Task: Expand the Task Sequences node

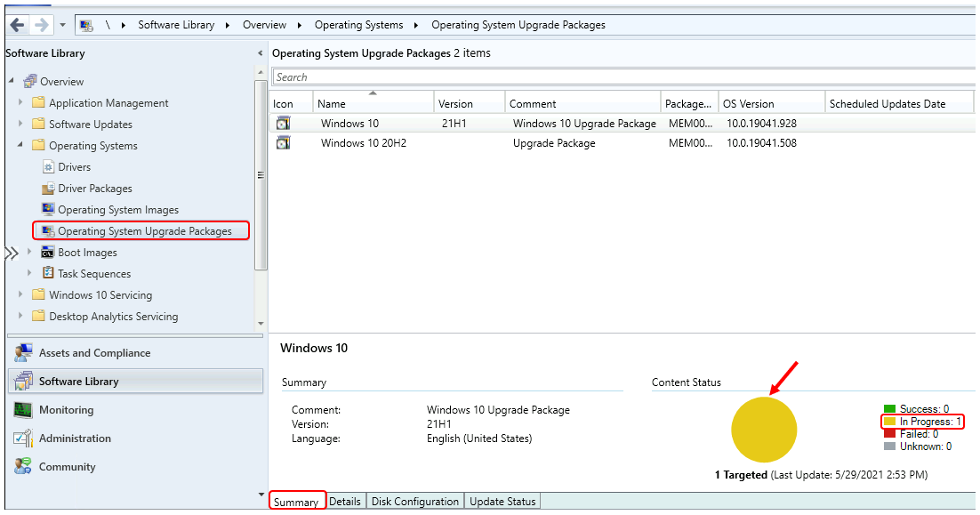Action: tap(29, 273)
